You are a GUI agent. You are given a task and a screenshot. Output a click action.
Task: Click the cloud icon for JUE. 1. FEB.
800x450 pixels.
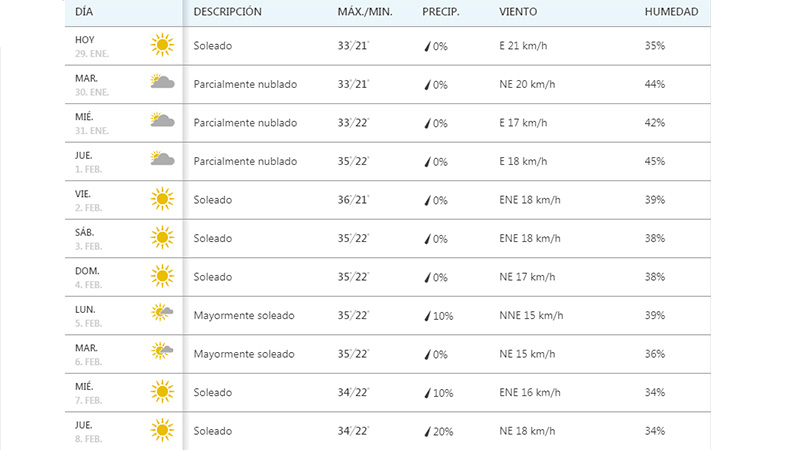(x=162, y=159)
